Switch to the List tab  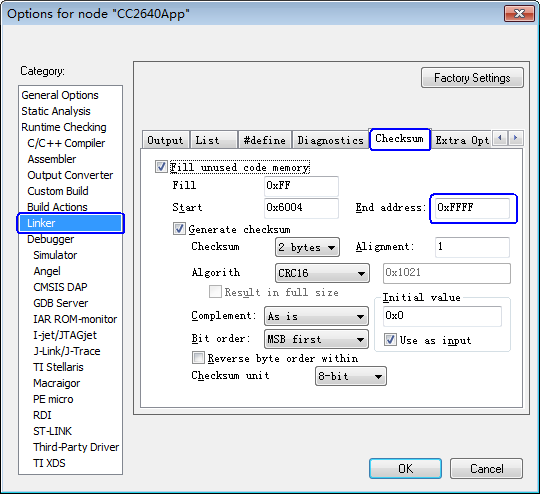pyautogui.click(x=214, y=140)
